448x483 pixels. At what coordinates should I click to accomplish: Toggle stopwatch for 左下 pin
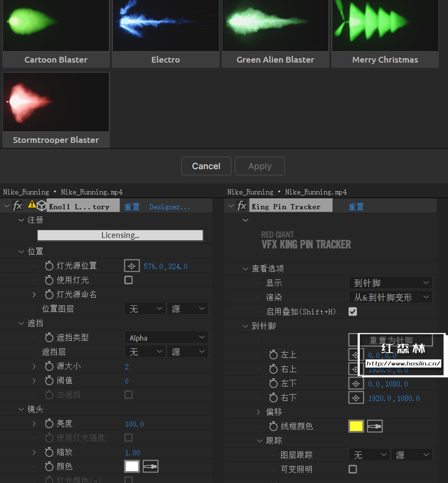[273, 384]
